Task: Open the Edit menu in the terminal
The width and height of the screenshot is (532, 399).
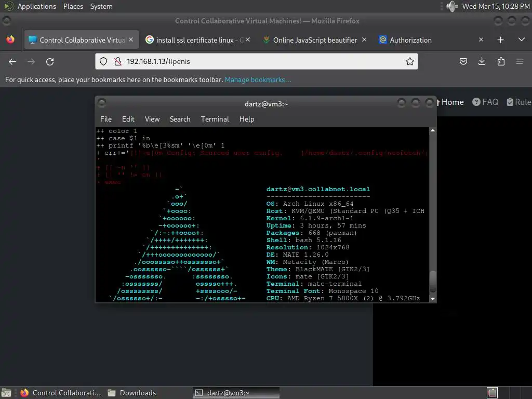Action: (128, 119)
